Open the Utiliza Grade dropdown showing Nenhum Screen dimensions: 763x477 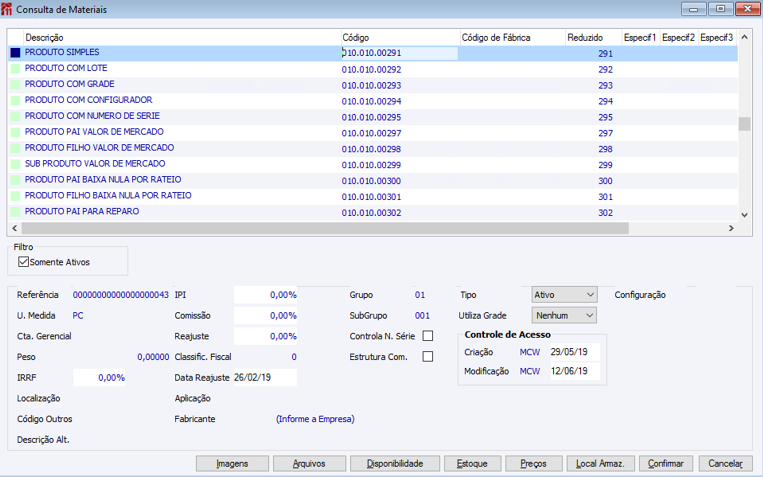click(x=564, y=315)
